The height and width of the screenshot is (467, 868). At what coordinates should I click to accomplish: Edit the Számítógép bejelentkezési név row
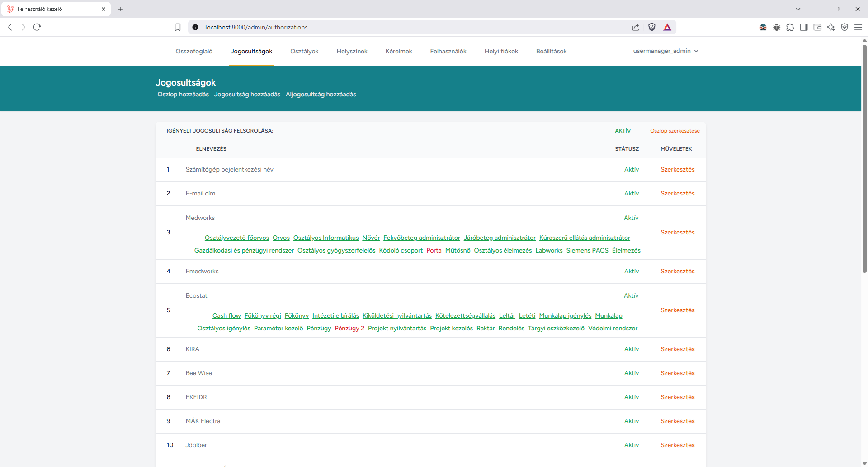point(677,169)
